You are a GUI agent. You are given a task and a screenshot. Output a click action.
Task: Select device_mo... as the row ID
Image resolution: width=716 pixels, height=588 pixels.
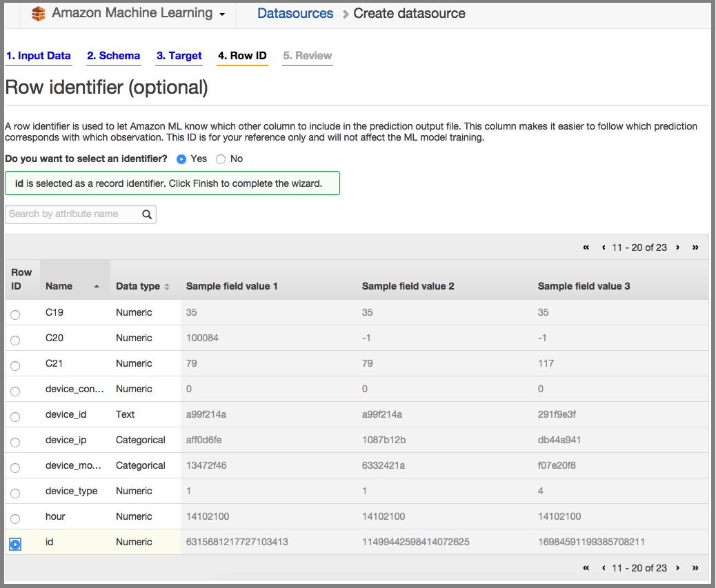(16, 468)
